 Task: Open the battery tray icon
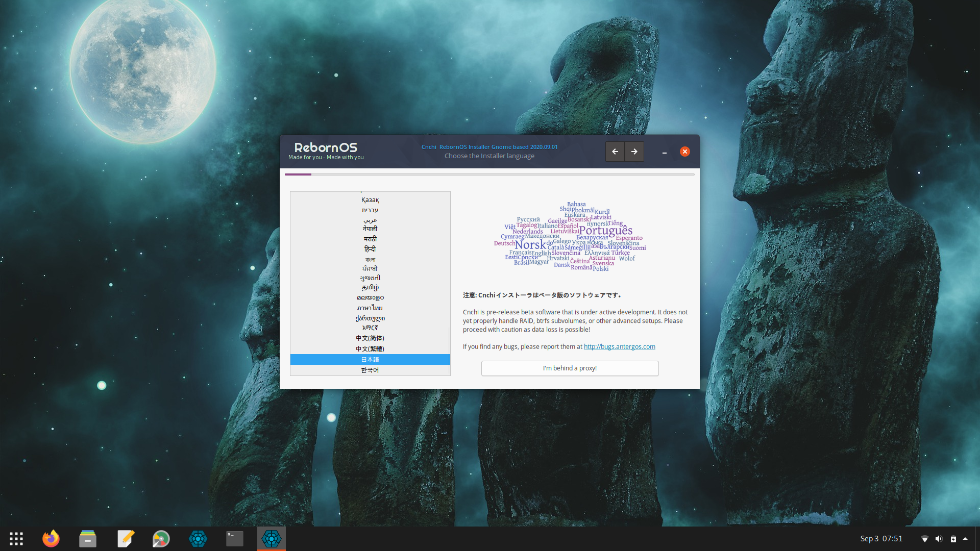pos(953,539)
